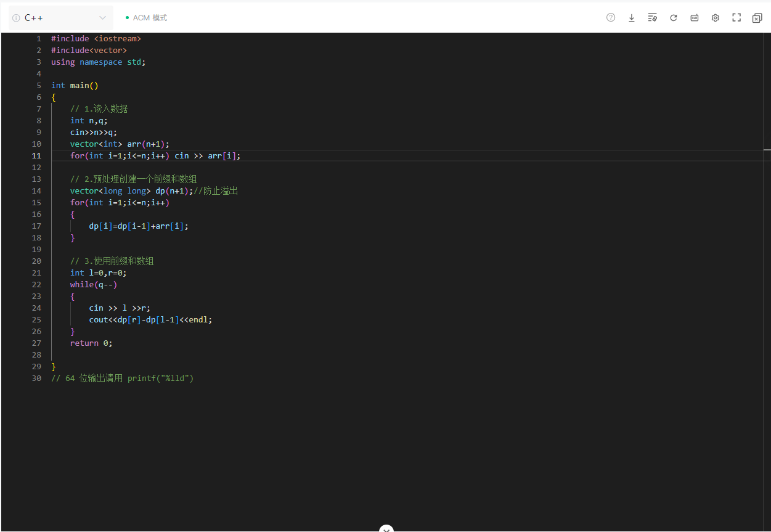Click the "int main()" text

pos(75,86)
